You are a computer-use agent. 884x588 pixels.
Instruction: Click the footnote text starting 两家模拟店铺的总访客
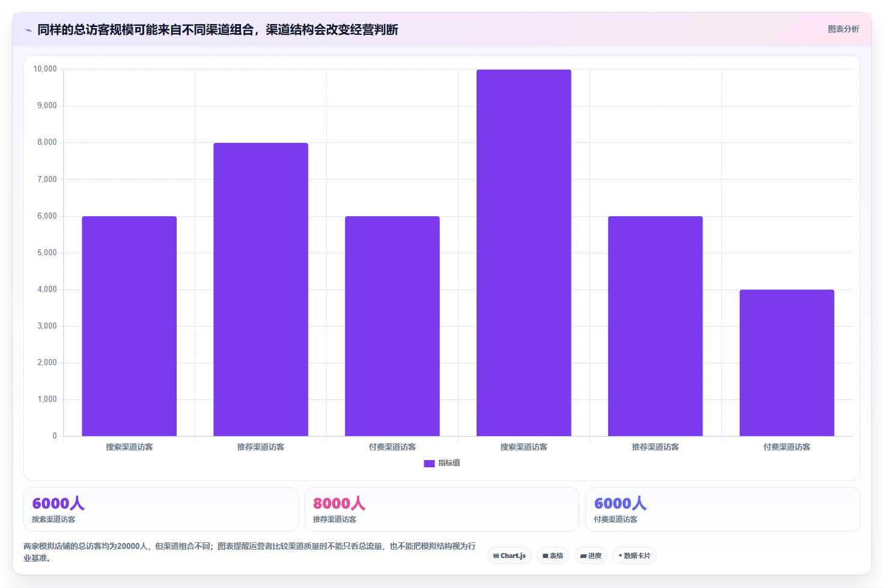coord(249,552)
